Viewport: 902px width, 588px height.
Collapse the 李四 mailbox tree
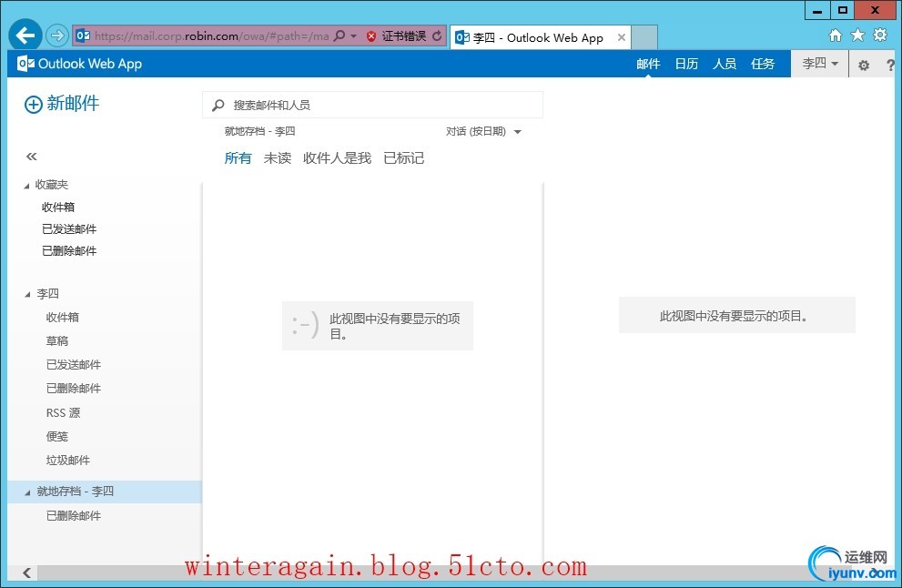pyautogui.click(x=27, y=295)
